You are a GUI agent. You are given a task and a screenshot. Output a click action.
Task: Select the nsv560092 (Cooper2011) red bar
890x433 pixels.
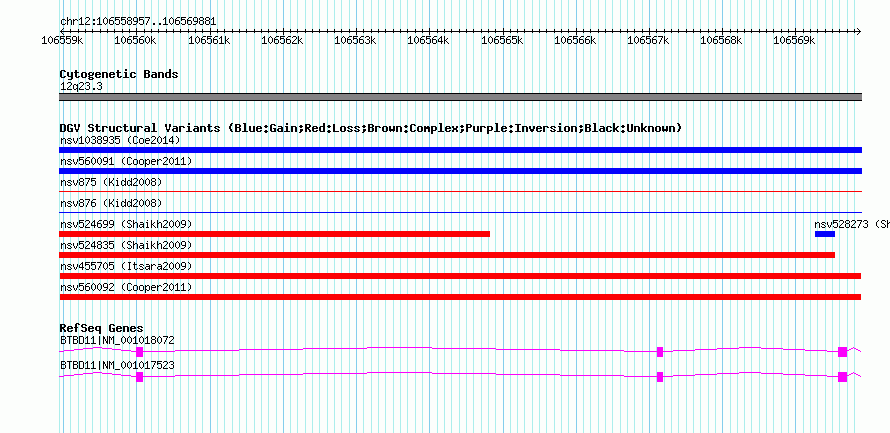click(x=460, y=297)
